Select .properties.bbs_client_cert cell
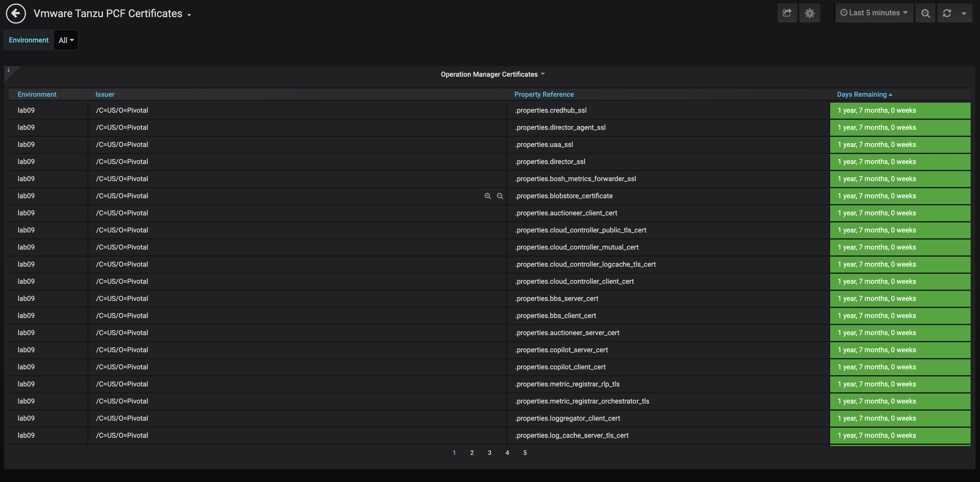980x482 pixels. tap(668, 316)
